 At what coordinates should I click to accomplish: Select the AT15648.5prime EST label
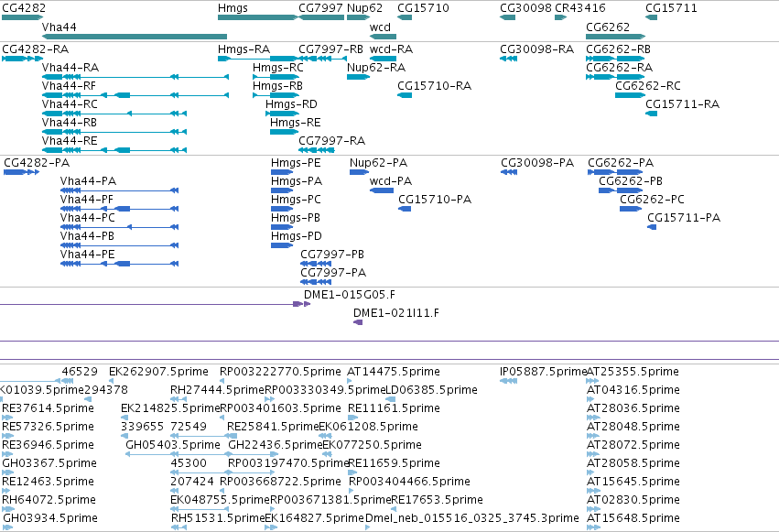click(633, 518)
